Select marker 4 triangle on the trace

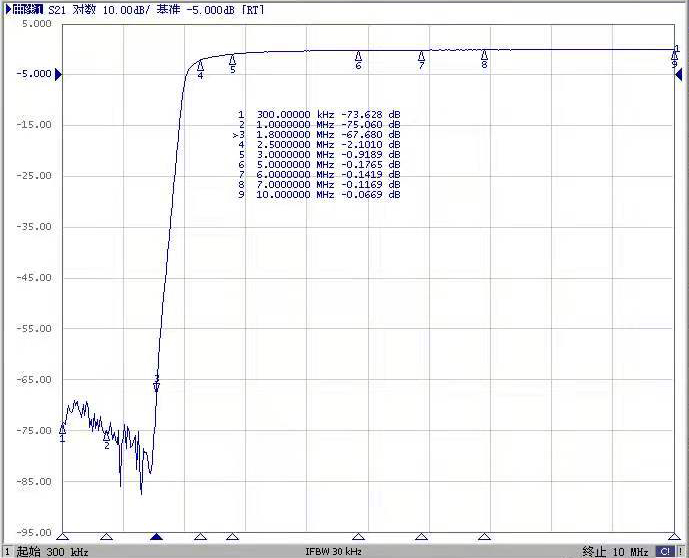(x=200, y=66)
